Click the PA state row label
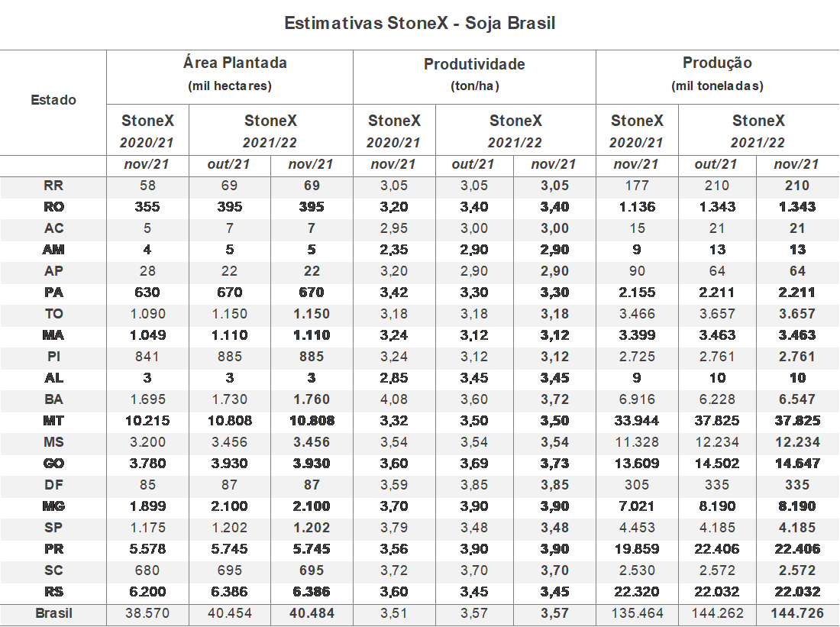 click(x=53, y=292)
